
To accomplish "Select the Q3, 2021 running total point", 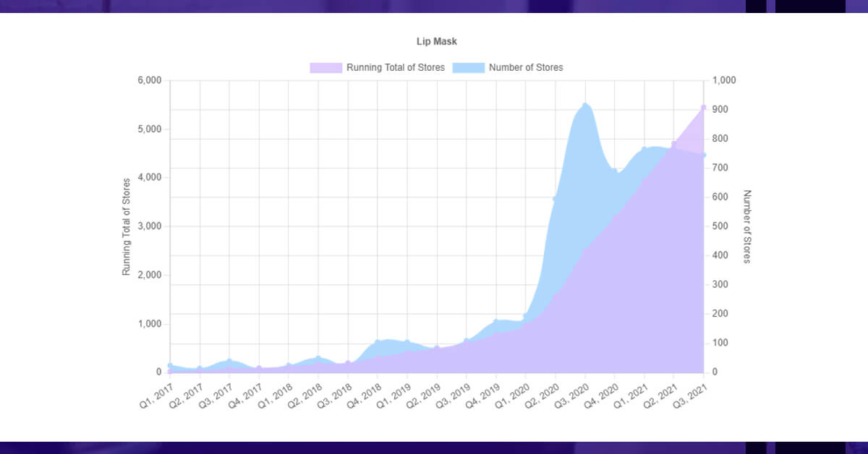I will [x=703, y=108].
